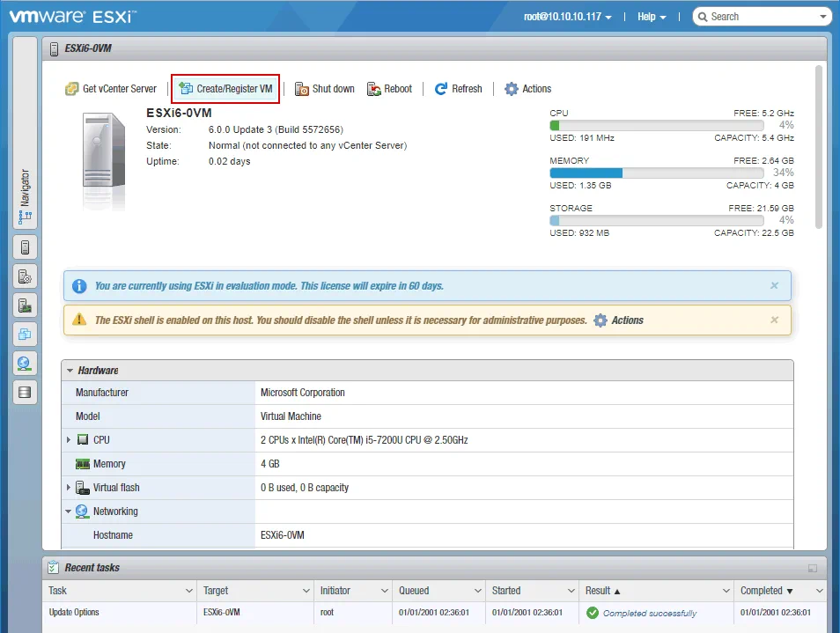Open the Host icon in sidebar
The width and height of the screenshot is (840, 633).
pos(25,247)
